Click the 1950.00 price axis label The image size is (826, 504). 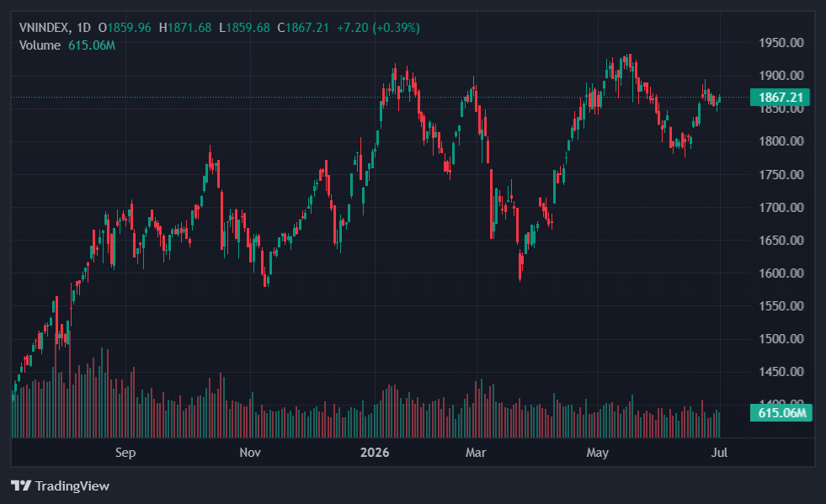(781, 43)
